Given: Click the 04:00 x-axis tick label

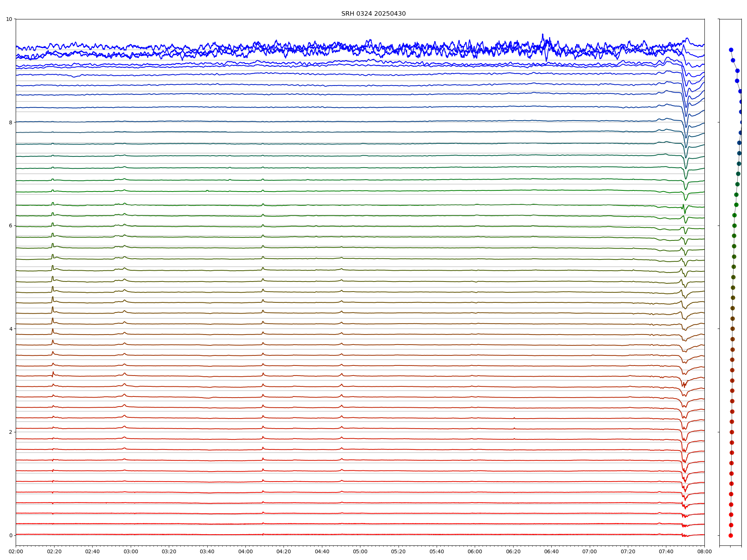Looking at the screenshot, I should pyautogui.click(x=245, y=551).
